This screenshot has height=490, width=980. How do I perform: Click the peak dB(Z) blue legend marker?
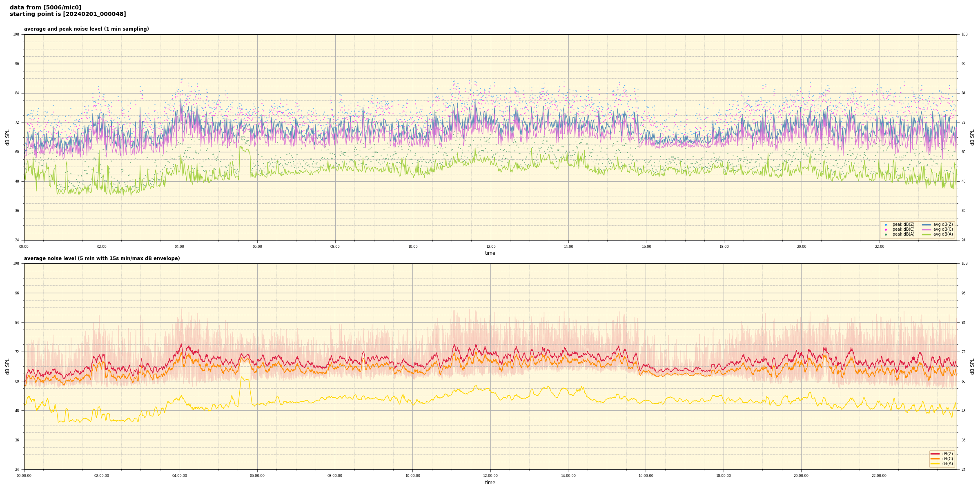click(886, 225)
